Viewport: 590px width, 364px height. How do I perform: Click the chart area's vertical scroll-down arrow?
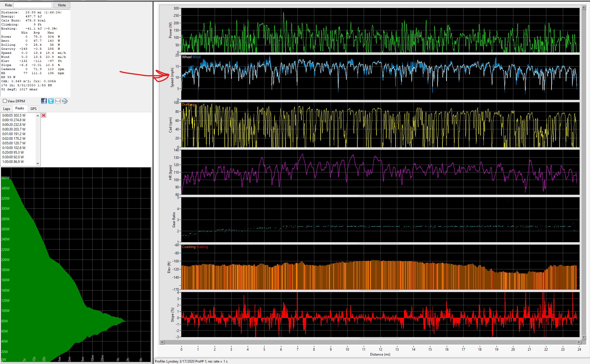tap(584, 337)
